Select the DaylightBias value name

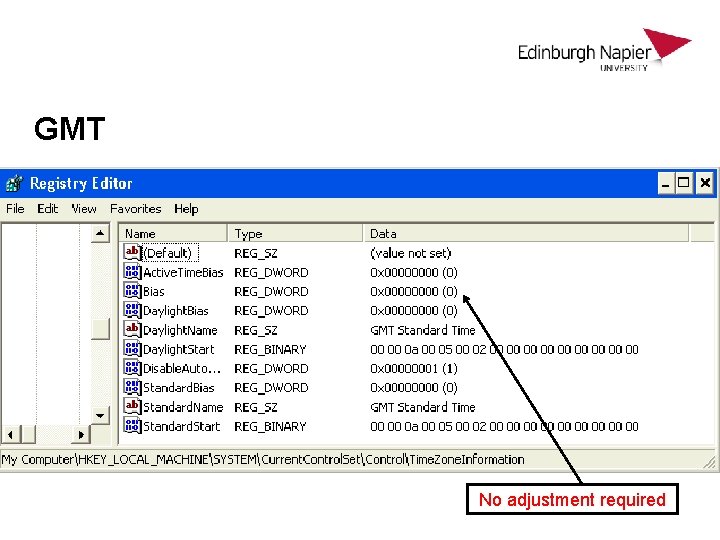[x=176, y=311]
